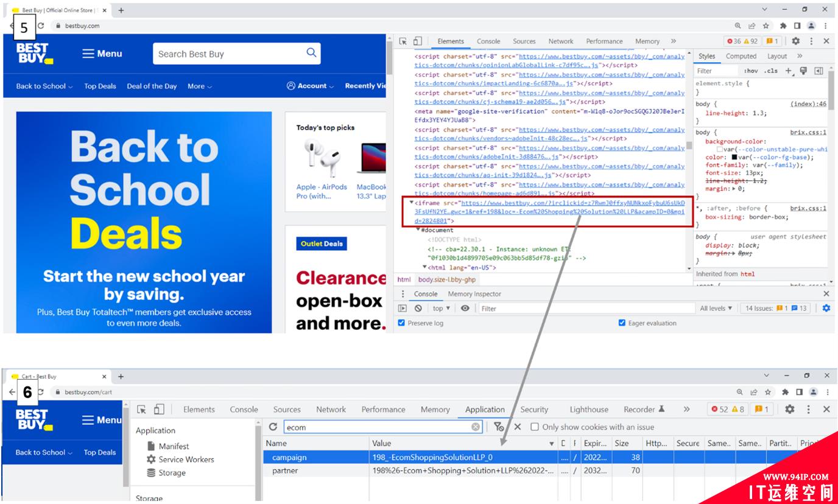This screenshot has height=504, width=838.
Task: Click the paint-roller icon in the Styles toolbar
Action: pyautogui.click(x=803, y=71)
